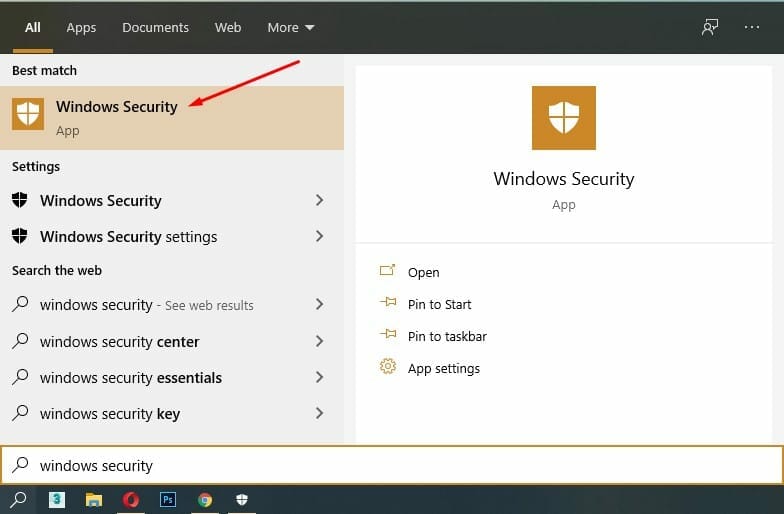Click the shield icon beside Windows Security under Settings
Viewport: 784px width, 514px height.
click(20, 200)
